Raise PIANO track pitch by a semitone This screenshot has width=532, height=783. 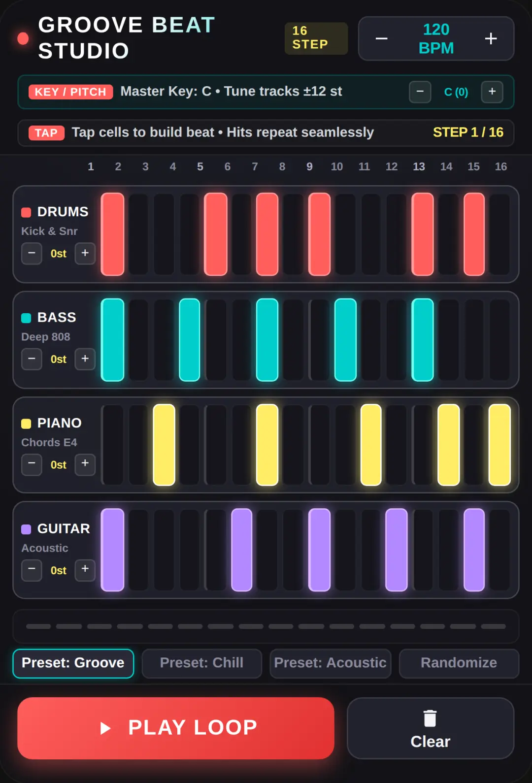tap(85, 464)
